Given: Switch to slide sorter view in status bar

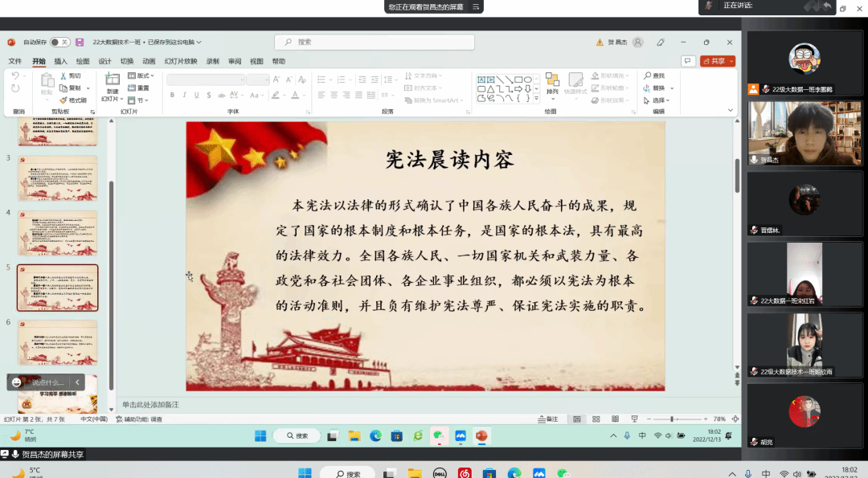Looking at the screenshot, I should [596, 419].
